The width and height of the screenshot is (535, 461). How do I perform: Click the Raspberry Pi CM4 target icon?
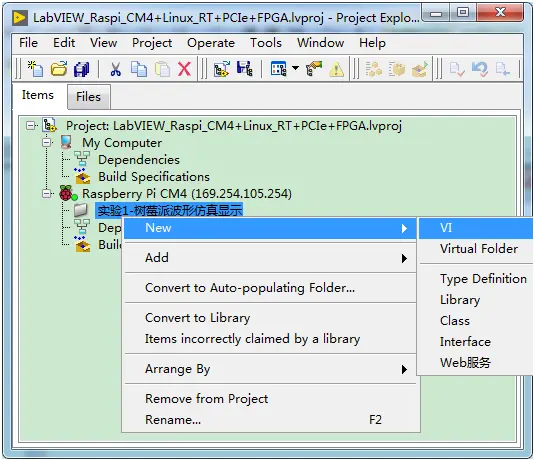pyautogui.click(x=68, y=193)
